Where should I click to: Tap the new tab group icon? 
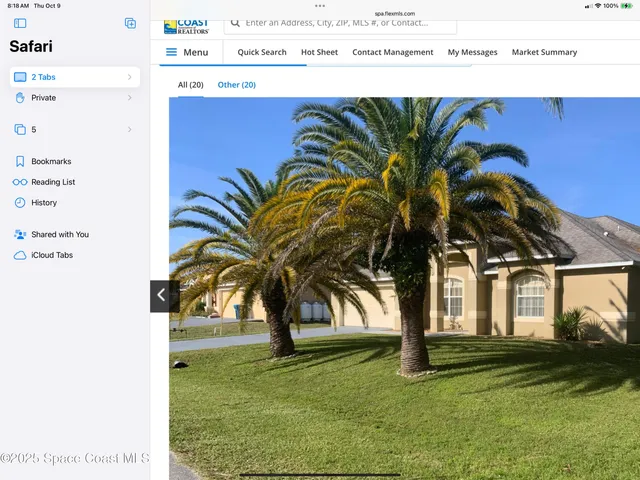coord(130,23)
